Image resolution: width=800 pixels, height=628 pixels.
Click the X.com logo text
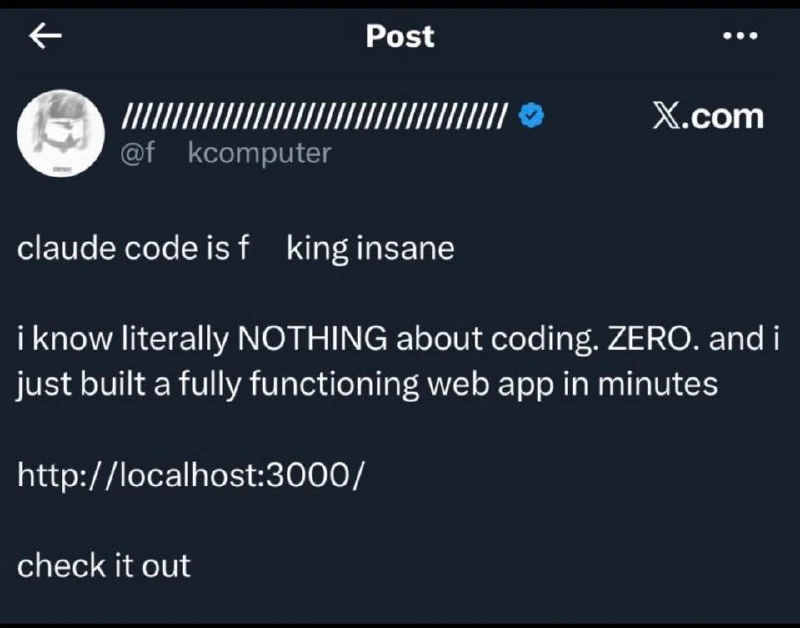click(x=711, y=116)
